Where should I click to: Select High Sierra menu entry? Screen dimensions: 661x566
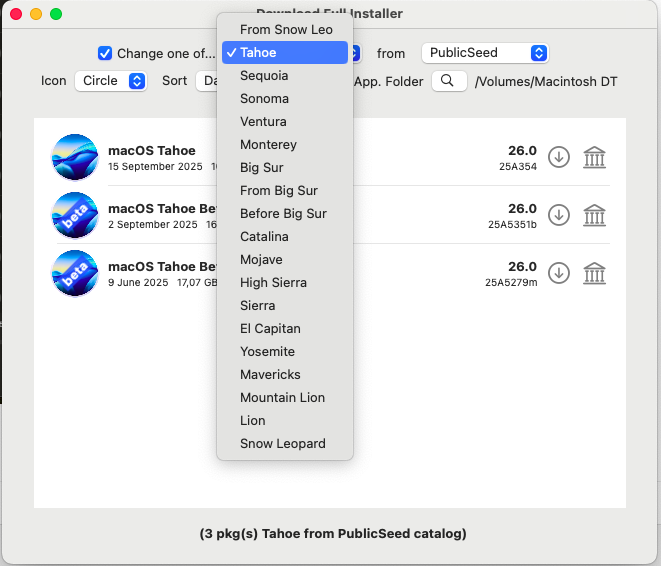(285, 282)
